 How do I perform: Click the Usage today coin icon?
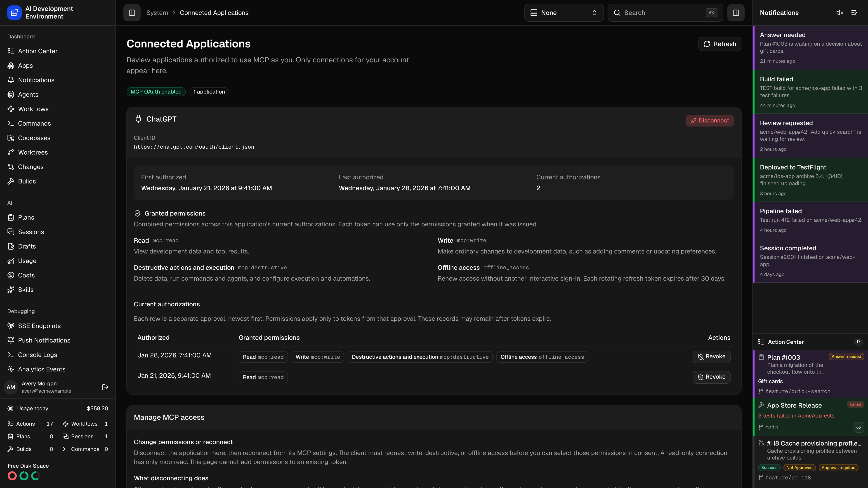pos(11,408)
